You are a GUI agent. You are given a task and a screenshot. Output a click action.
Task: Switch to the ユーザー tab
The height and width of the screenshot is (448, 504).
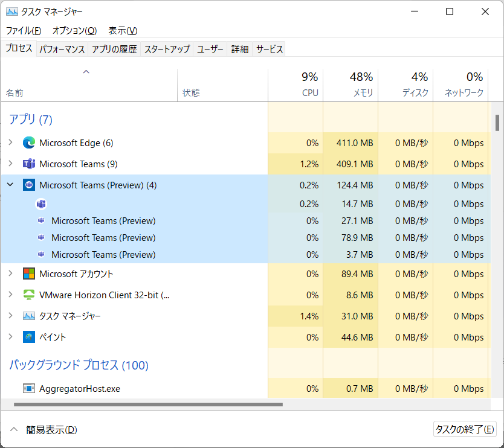click(x=210, y=49)
